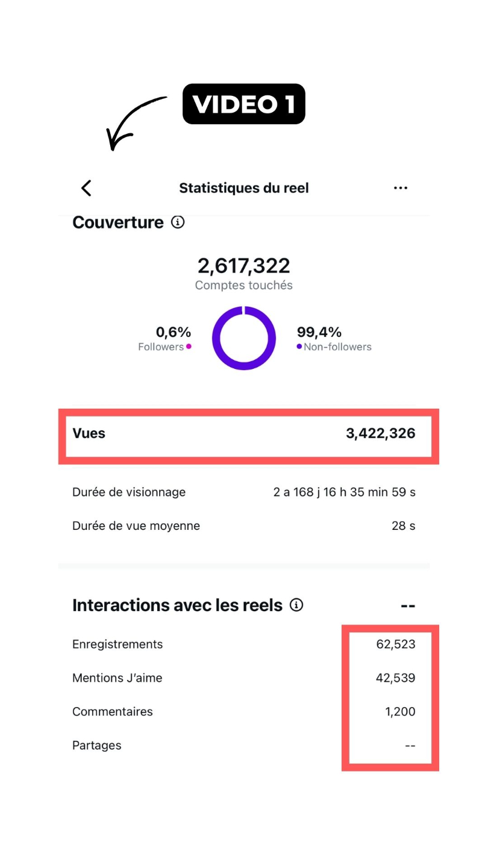Tap the info icon next to Couverture
This screenshot has height=868, width=488.
[178, 222]
